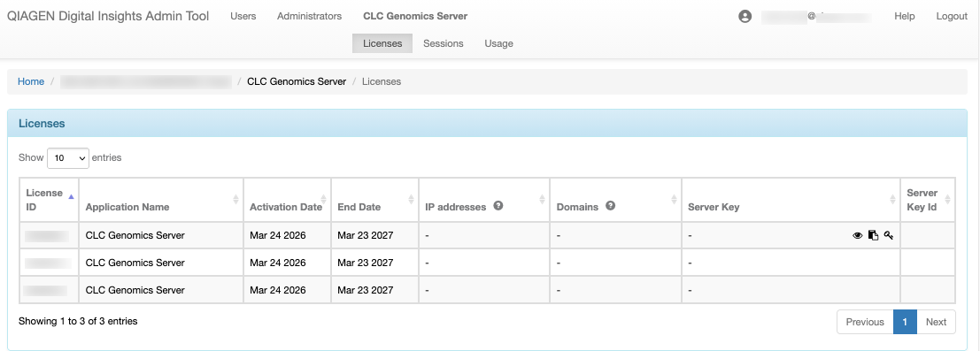Click the Previous pagination button

coord(865,322)
